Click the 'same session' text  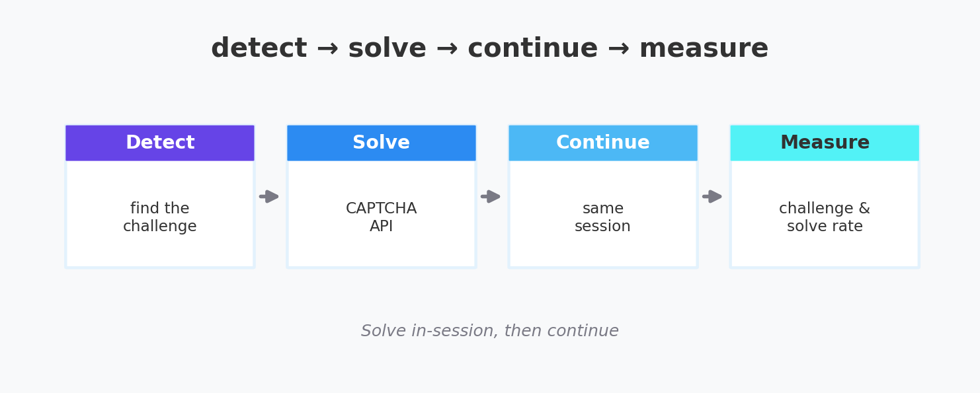pyautogui.click(x=603, y=217)
